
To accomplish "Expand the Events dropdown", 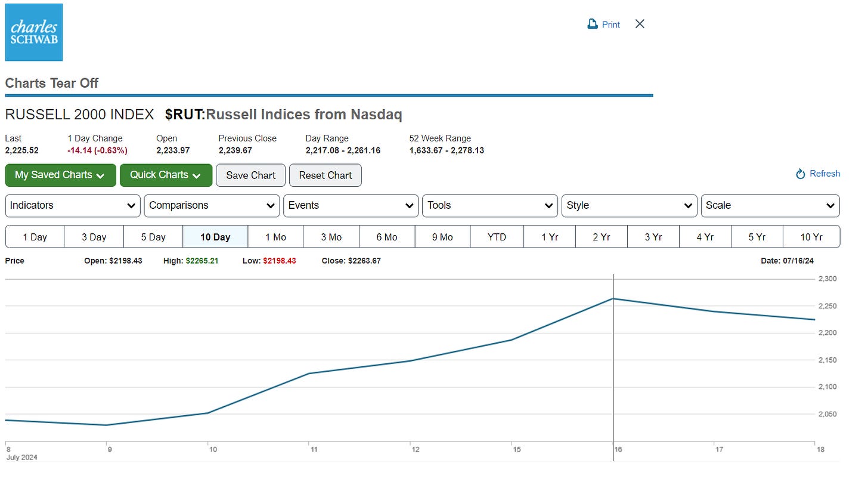I will (x=351, y=206).
